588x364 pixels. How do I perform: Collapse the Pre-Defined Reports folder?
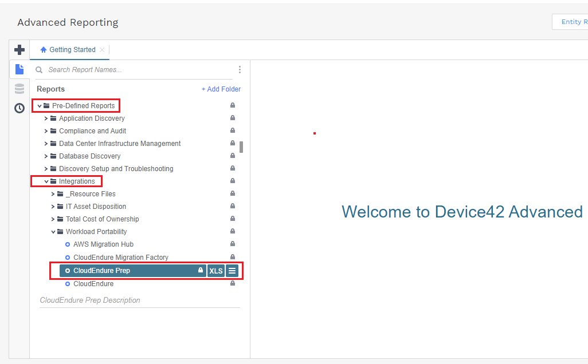[x=40, y=106]
